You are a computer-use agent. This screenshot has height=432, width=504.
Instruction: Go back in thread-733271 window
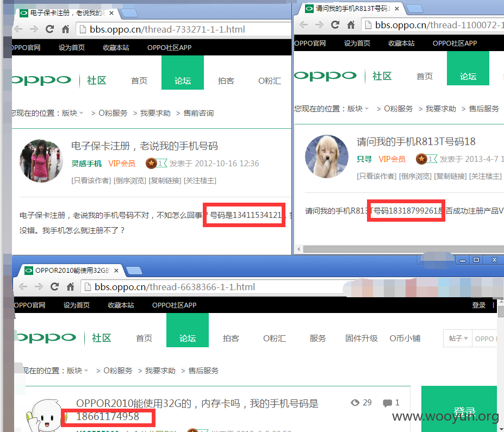[x=18, y=29]
